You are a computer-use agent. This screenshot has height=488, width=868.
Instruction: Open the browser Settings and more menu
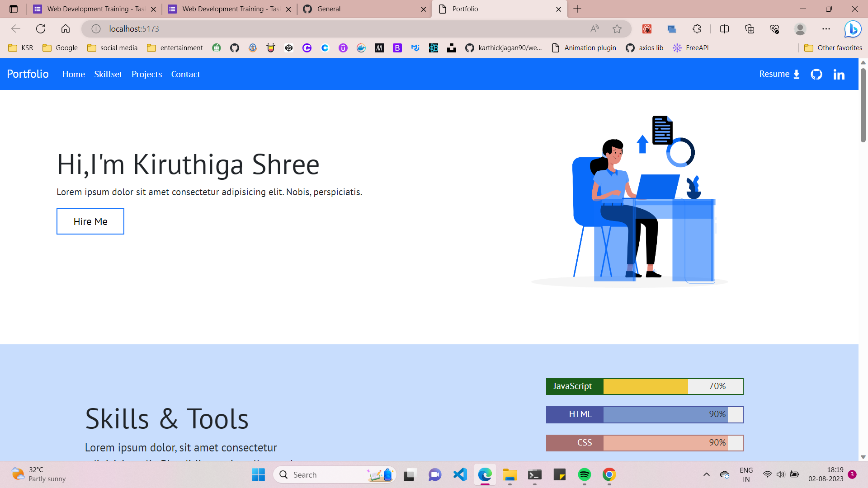pyautogui.click(x=826, y=28)
